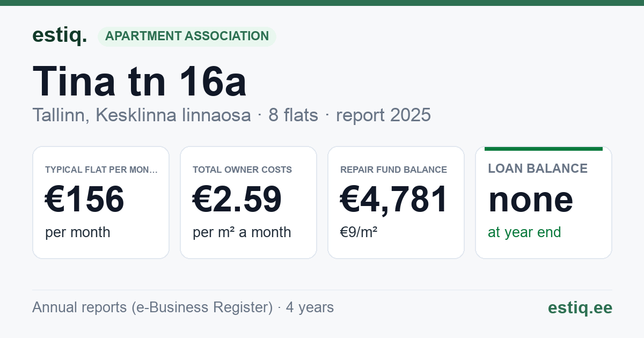Viewport: 644px width, 338px height.
Task: Click the estiq. logo
Action: pyautogui.click(x=60, y=35)
